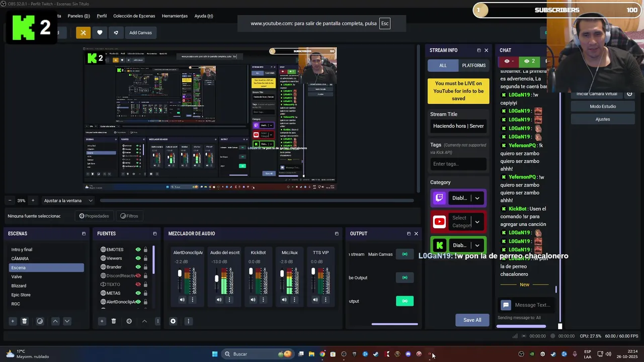Click the Add Canvas button
Viewport: 644px width, 362px height.
[140, 33]
